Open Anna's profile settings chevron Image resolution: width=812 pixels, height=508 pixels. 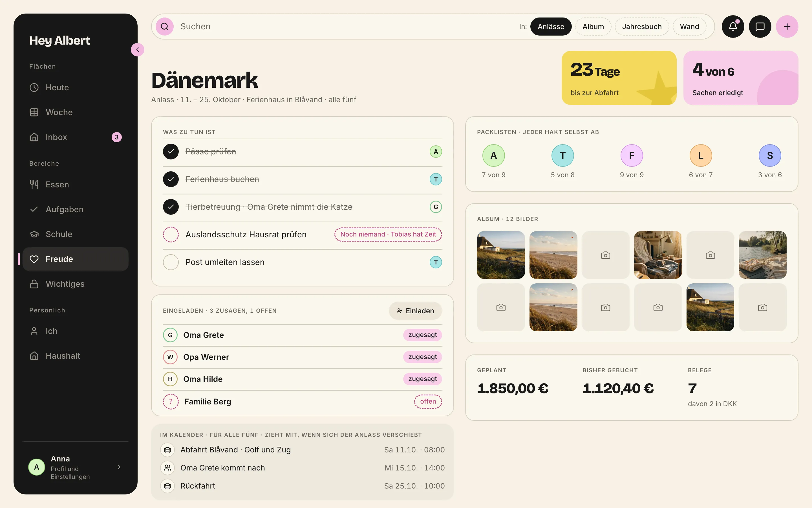click(x=119, y=467)
